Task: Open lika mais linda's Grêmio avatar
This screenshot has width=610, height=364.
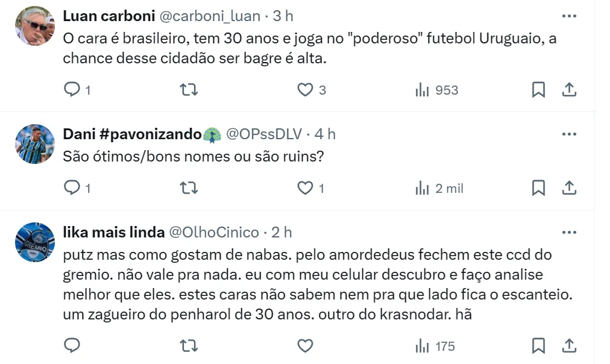Action: click(x=34, y=242)
